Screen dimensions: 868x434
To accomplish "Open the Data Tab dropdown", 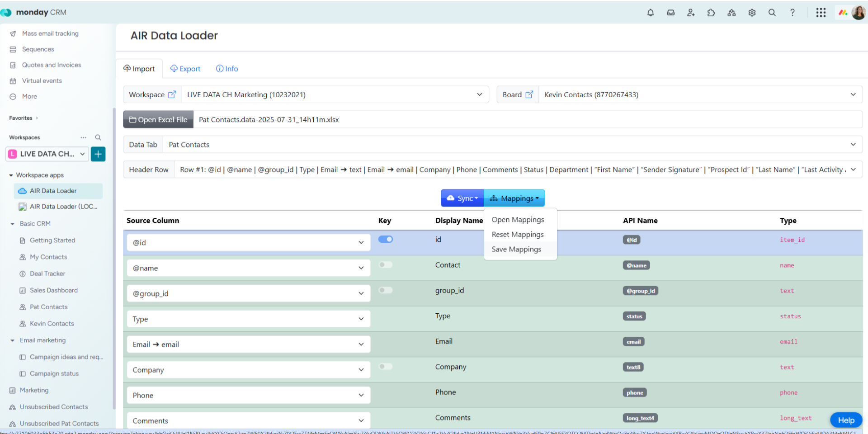I will tap(512, 145).
